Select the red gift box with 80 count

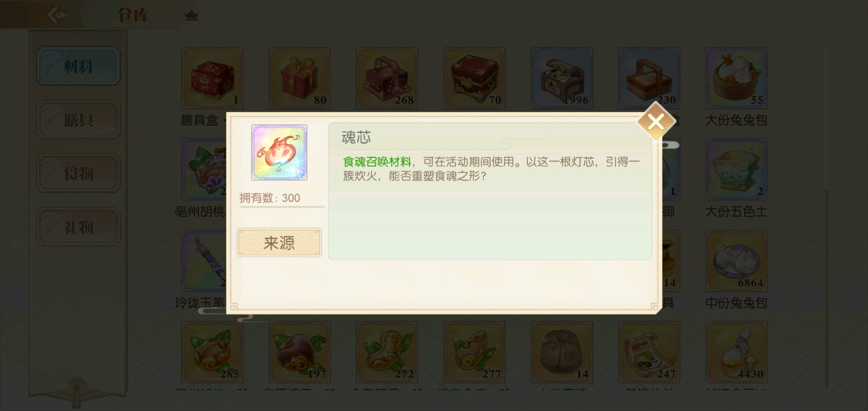coord(300,78)
